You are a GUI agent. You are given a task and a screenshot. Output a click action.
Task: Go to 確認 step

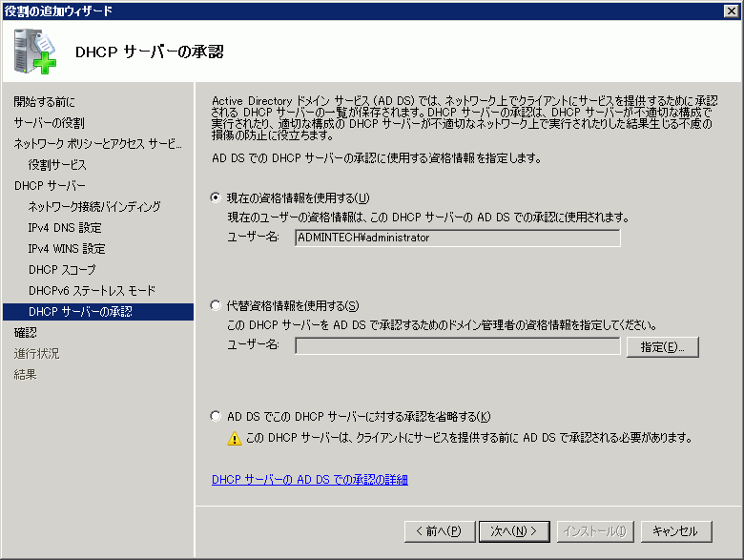25,333
